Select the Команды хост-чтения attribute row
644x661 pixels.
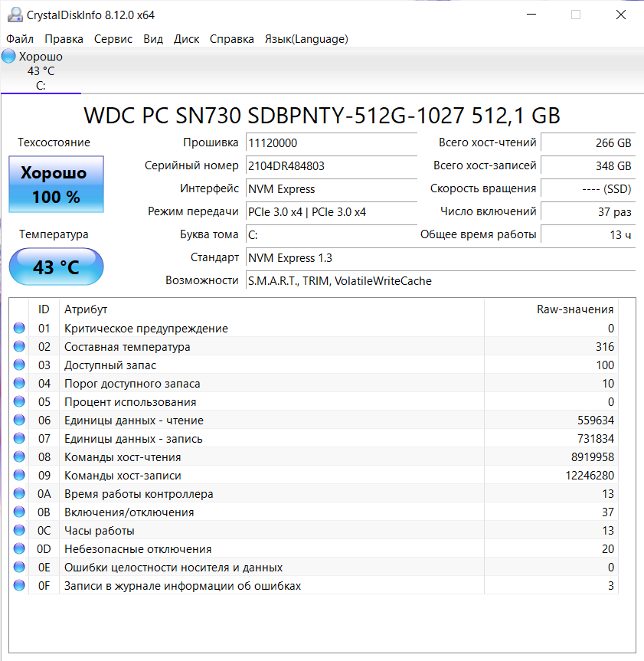pos(314,456)
